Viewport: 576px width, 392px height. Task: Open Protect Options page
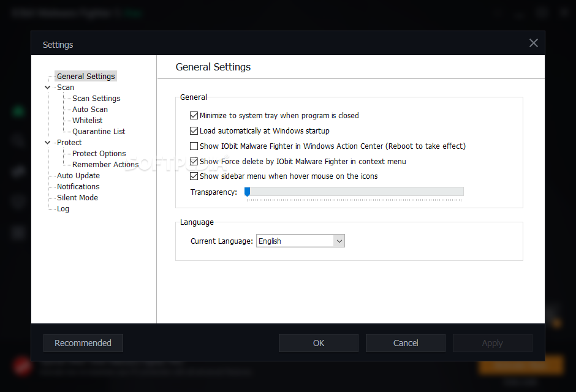(99, 153)
